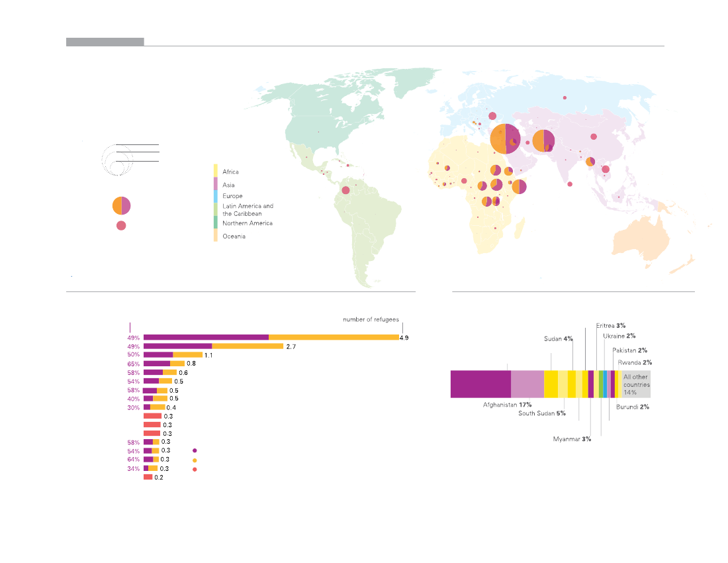Click the Oceania legend color swatch
This screenshot has width=728, height=563.
216,236
